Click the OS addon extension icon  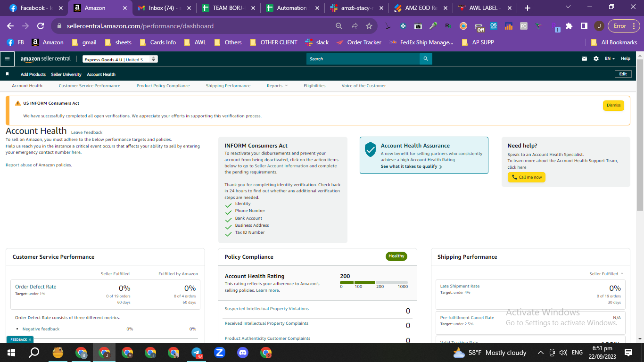pos(494,26)
